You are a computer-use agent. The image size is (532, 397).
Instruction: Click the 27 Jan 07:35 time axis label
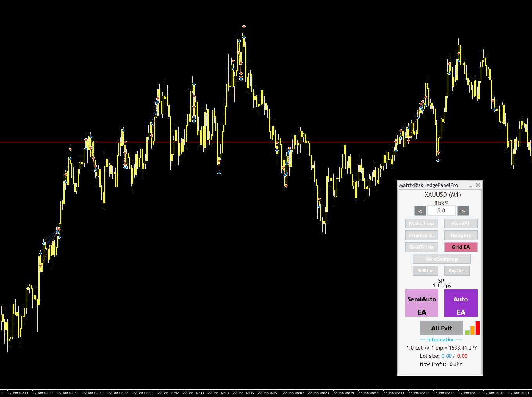[x=243, y=393]
